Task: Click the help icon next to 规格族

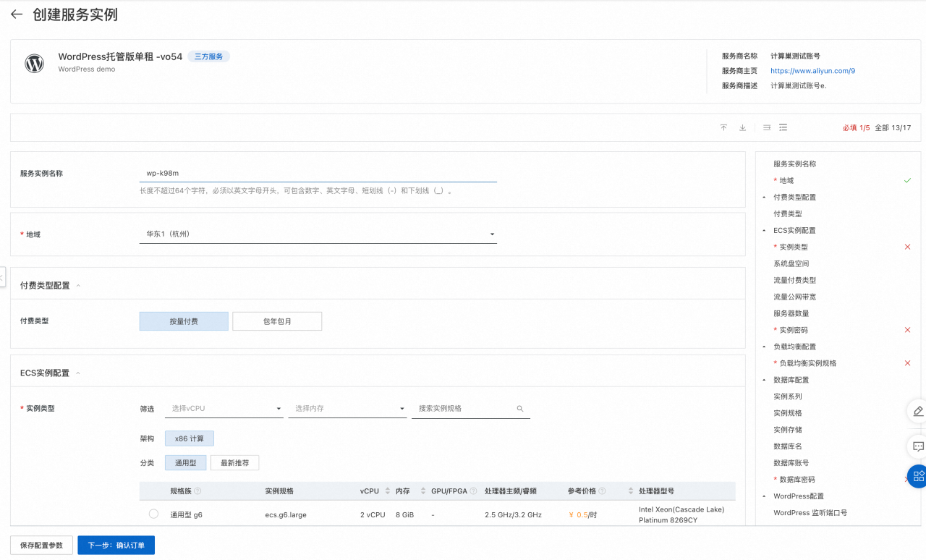Action: click(x=197, y=491)
